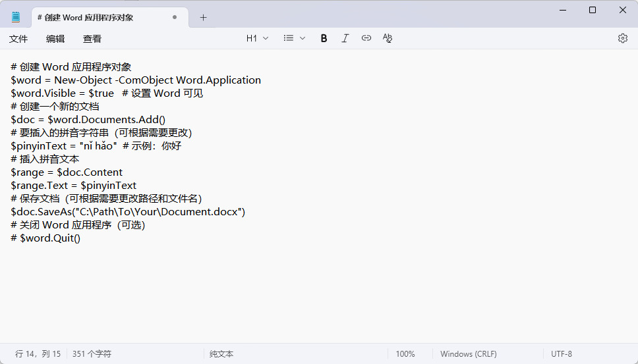Close the tab via the unsaved dot
This screenshot has width=638, height=364.
point(175,17)
